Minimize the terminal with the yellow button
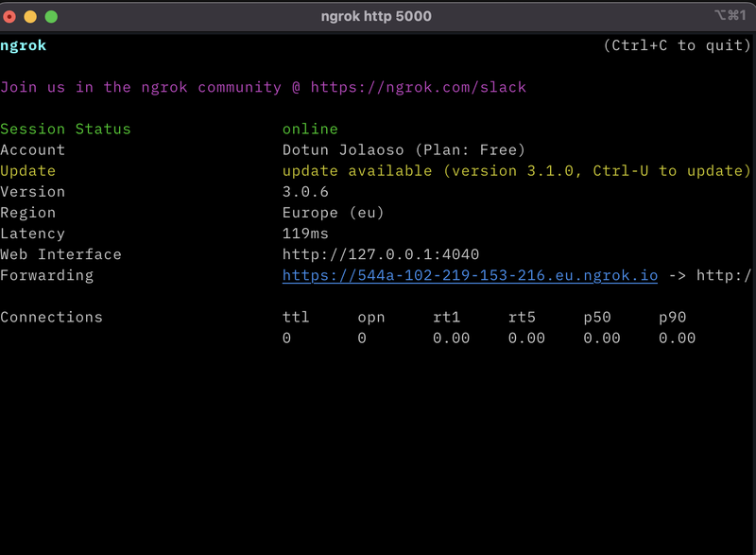The height and width of the screenshot is (555, 756). coord(30,16)
